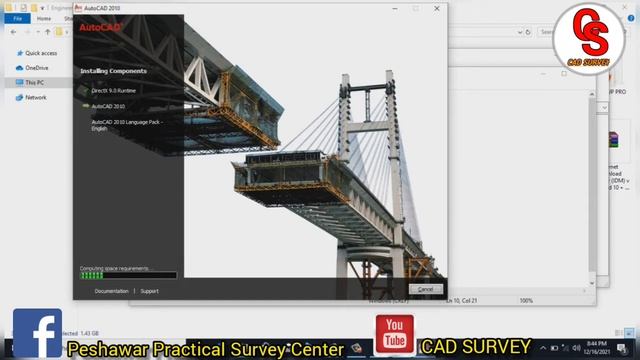Viewport: 640px width, 360px height.
Task: Select AutoCAD 2010 Language Pack - English entry
Action: [x=127, y=125]
